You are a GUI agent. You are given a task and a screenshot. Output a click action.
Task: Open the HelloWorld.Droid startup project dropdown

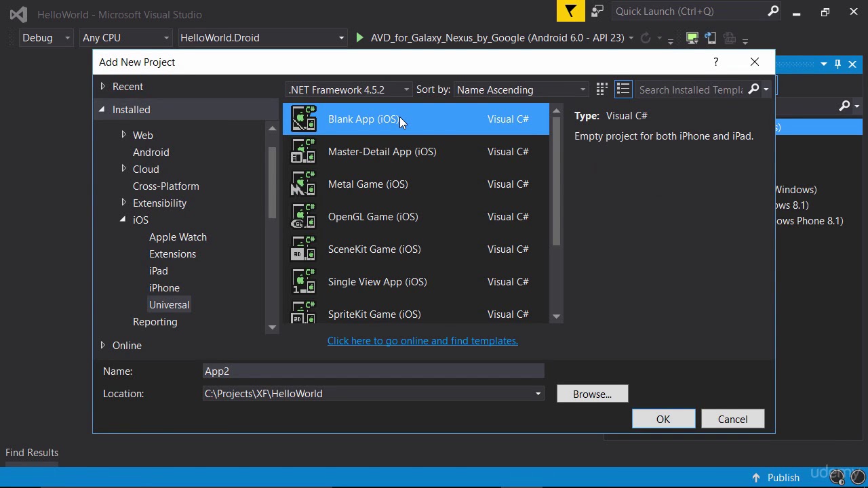pos(263,38)
